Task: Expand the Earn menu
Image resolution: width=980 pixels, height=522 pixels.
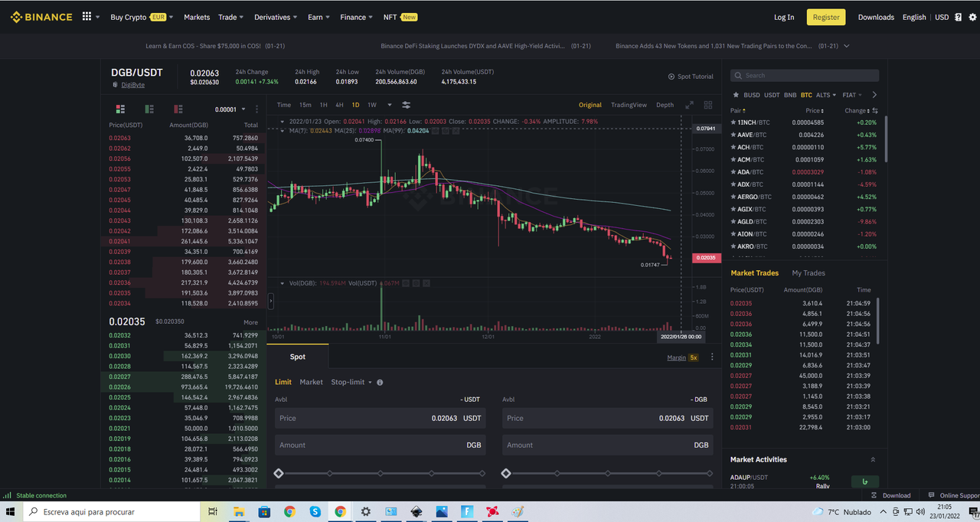Action: [x=318, y=17]
